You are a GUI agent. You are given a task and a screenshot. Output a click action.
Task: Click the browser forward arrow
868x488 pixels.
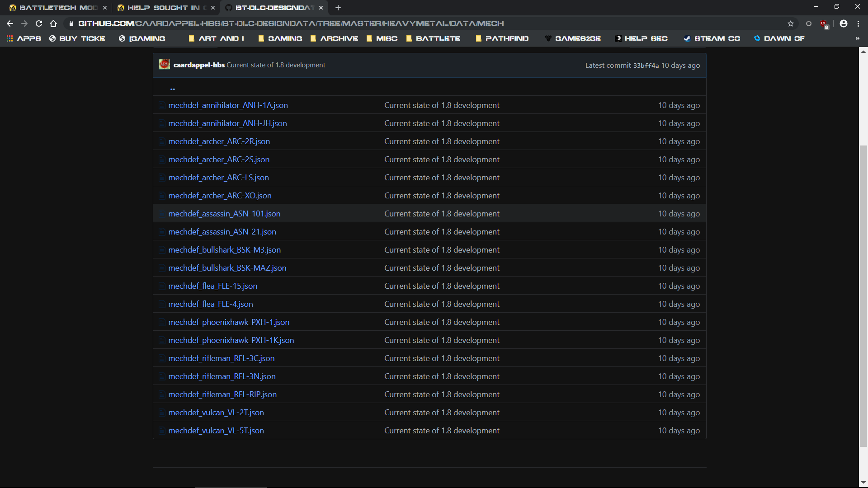[24, 23]
